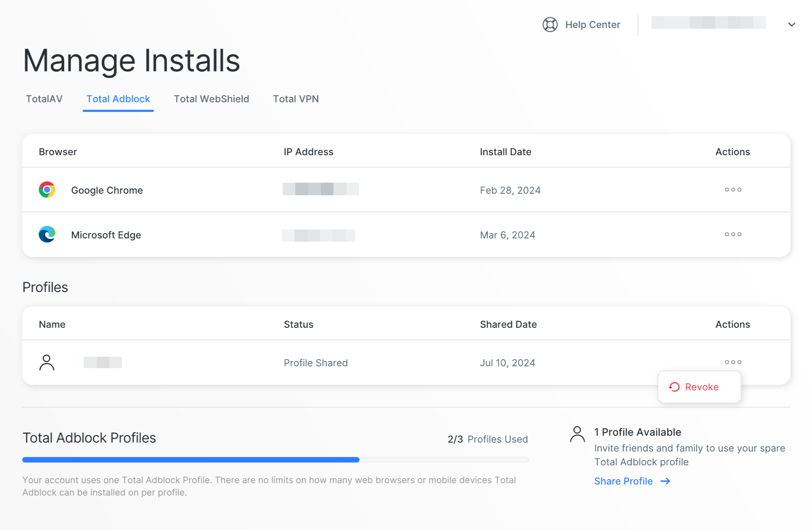The height and width of the screenshot is (530, 812).
Task: Click the IP Address column header
Action: (308, 152)
